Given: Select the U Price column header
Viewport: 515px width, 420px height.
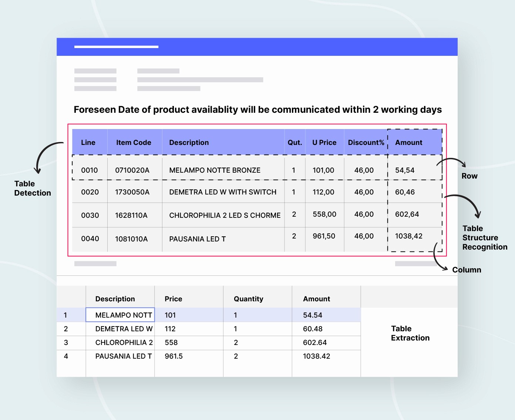Looking at the screenshot, I should [324, 142].
